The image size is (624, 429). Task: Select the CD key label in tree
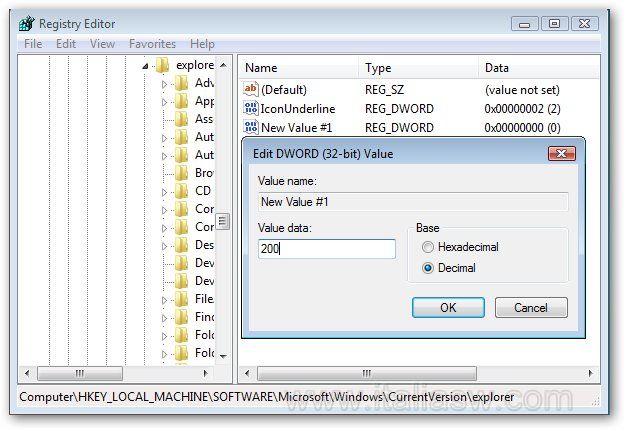tap(203, 191)
